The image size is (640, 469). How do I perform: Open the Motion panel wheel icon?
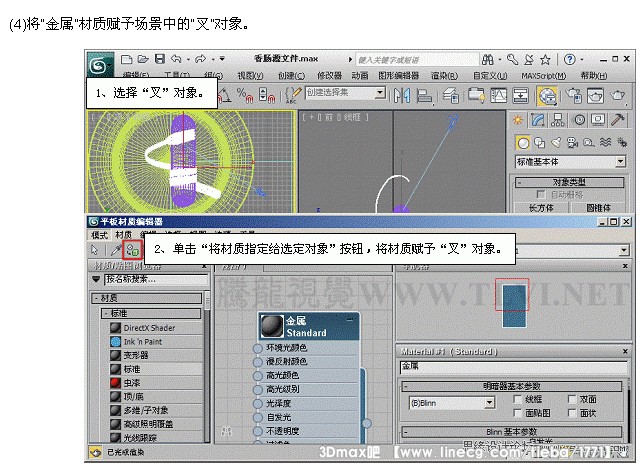579,120
